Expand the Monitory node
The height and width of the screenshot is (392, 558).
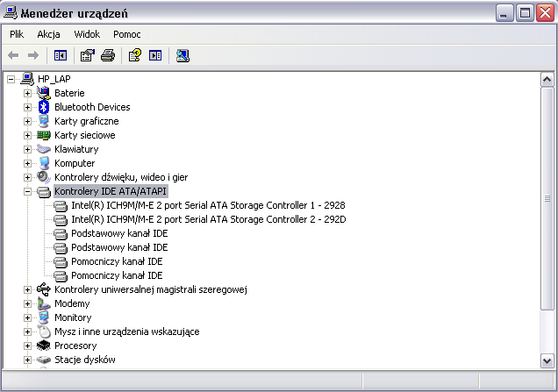pos(27,317)
